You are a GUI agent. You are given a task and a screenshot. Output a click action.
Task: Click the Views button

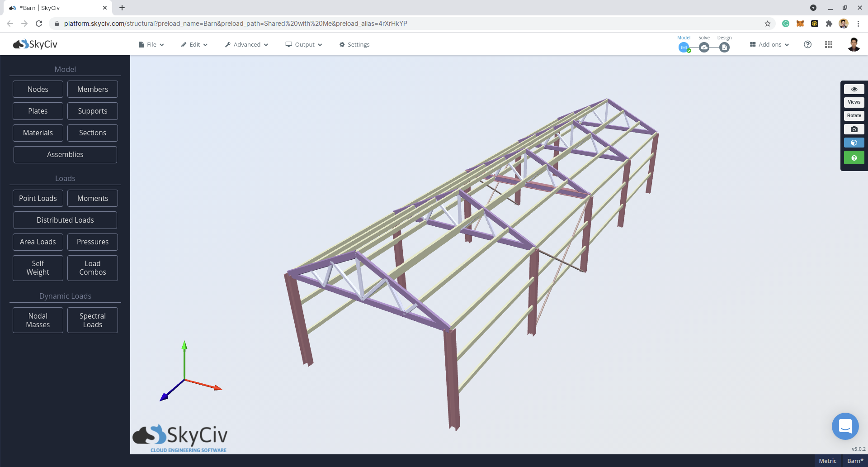[x=854, y=102]
